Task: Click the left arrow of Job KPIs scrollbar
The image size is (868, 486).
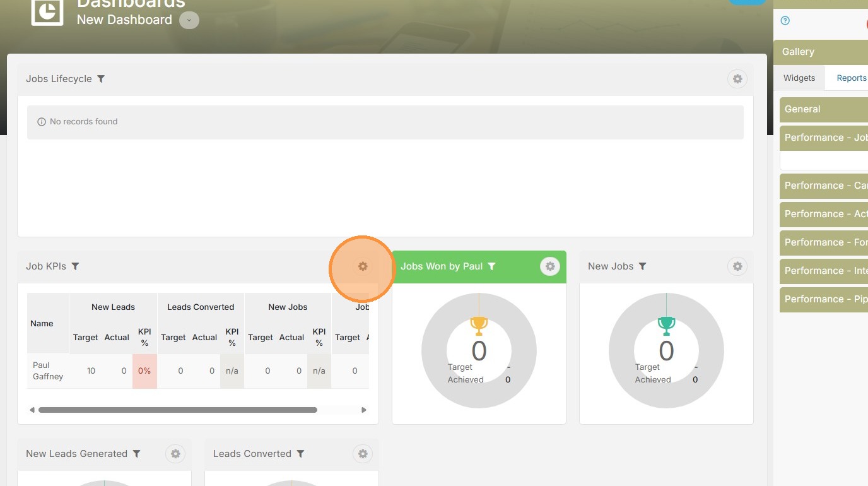Action: (32, 410)
